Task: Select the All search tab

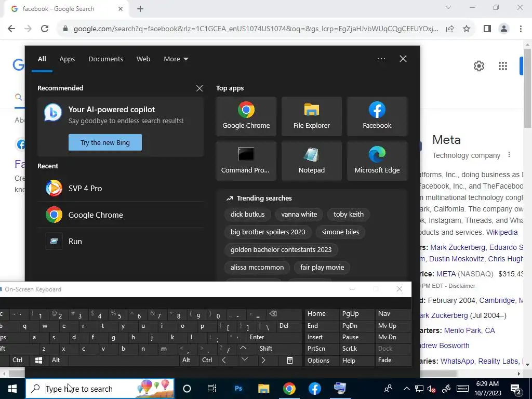Action: (42, 59)
